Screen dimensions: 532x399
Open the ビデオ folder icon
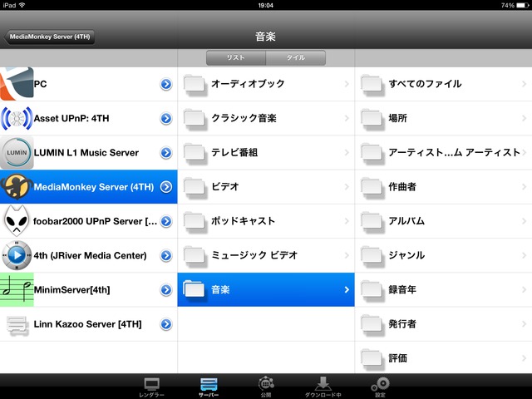[195, 187]
